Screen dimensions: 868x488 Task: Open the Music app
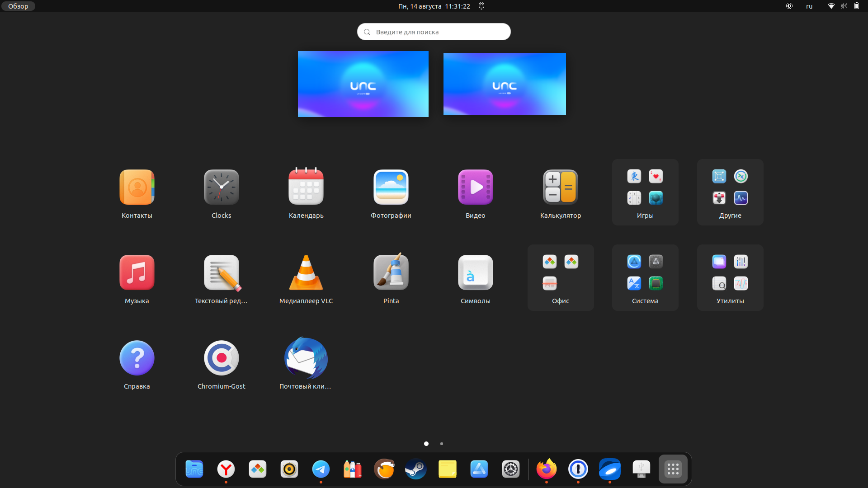[x=136, y=272]
